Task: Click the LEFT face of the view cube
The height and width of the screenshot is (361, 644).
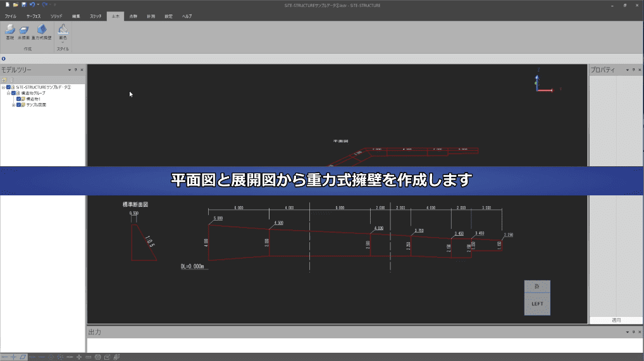Action: click(537, 304)
